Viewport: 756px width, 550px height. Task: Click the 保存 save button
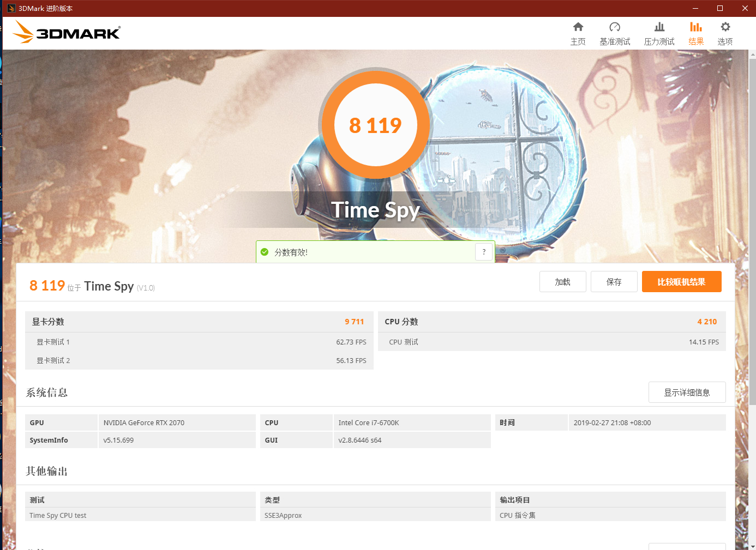point(614,282)
